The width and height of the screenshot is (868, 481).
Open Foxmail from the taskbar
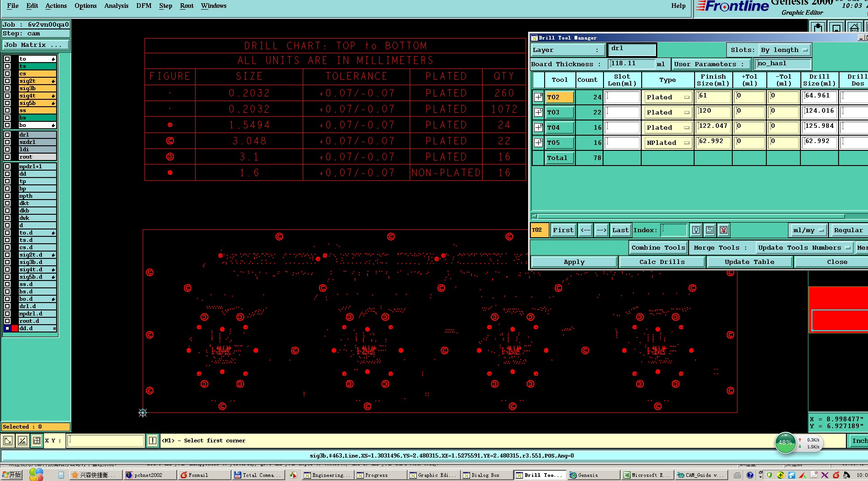coord(198,475)
